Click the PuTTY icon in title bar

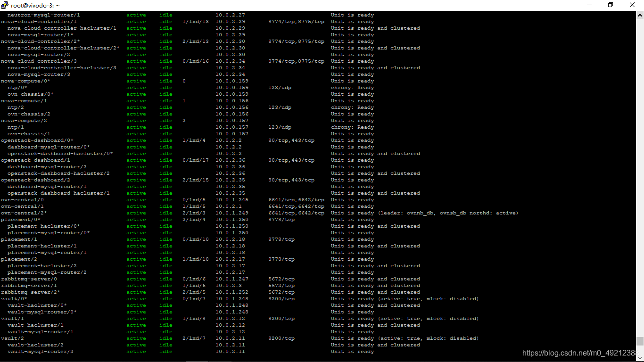(5, 5)
